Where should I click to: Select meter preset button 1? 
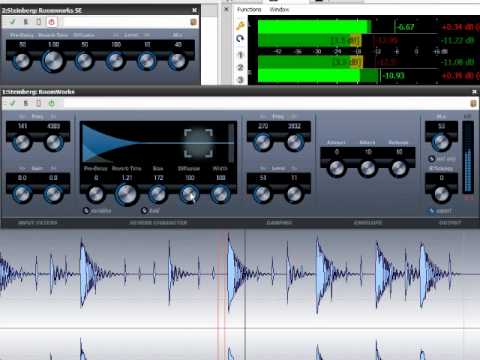[x=240, y=54]
